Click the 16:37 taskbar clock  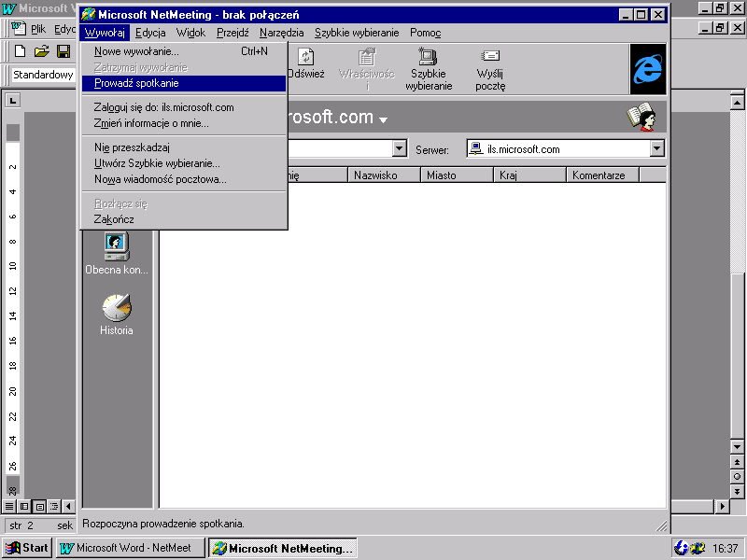(726, 549)
